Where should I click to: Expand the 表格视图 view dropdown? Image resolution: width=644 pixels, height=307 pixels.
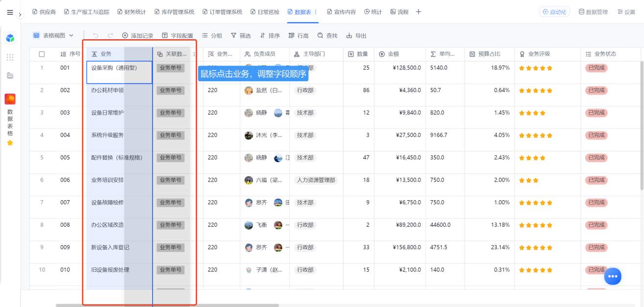(x=53, y=35)
